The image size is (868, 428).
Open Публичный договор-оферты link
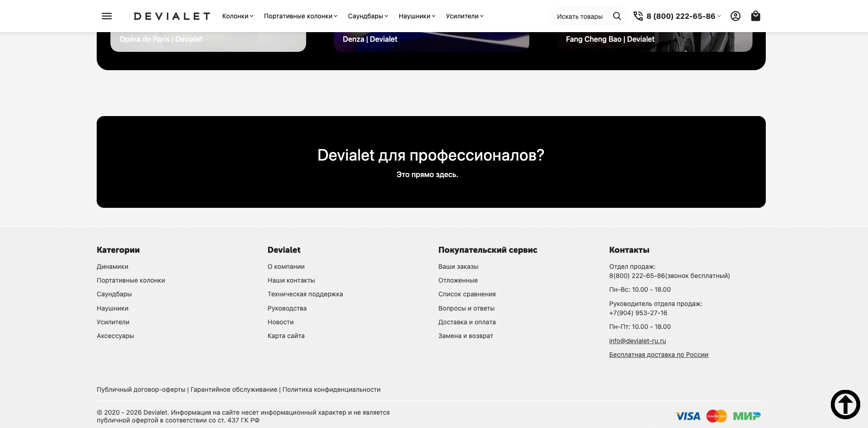[x=141, y=389]
